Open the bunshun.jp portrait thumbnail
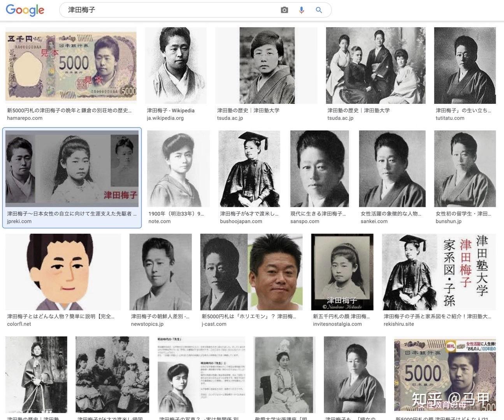Viewport: 504px width, 420px height. 465,168
